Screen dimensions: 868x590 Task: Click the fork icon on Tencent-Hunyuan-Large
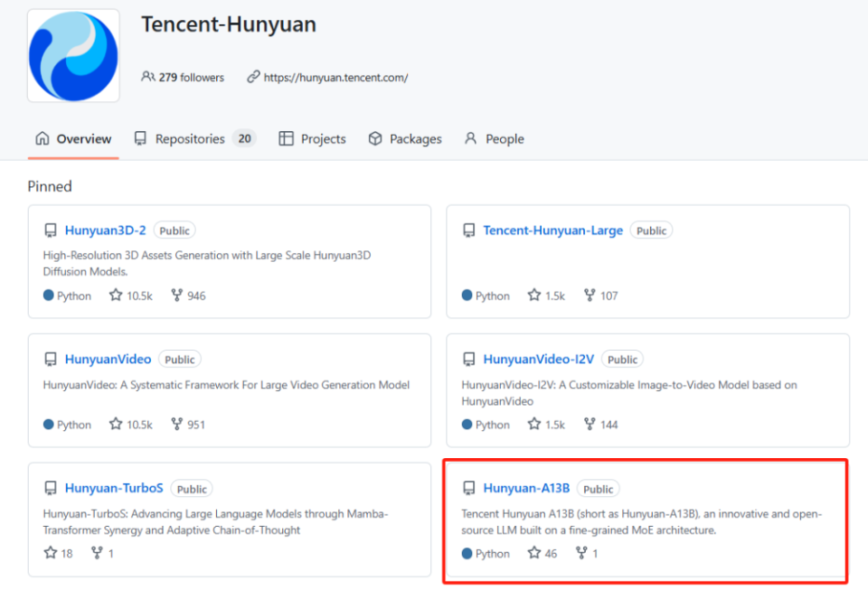coord(590,295)
